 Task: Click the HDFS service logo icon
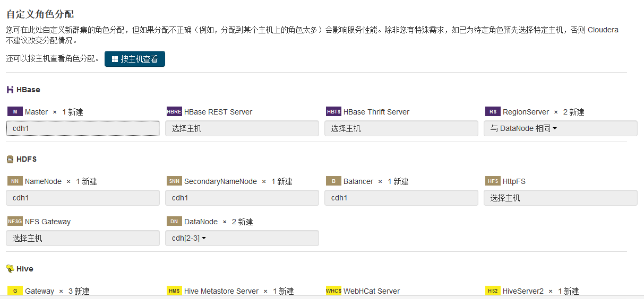(10, 159)
